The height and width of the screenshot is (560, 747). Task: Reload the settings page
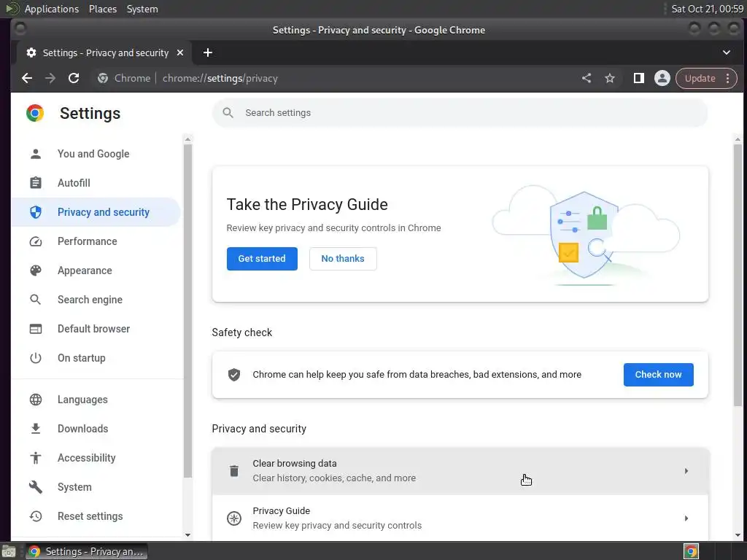coord(74,78)
